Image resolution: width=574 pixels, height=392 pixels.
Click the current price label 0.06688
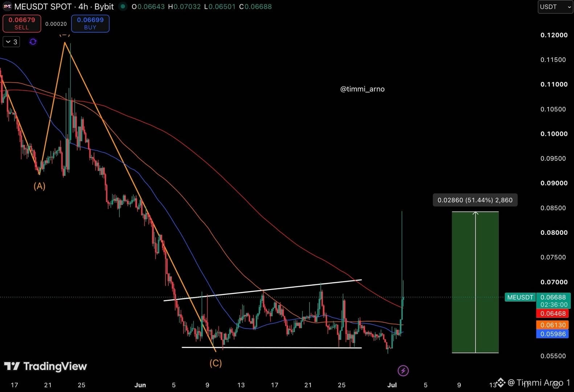click(553, 297)
